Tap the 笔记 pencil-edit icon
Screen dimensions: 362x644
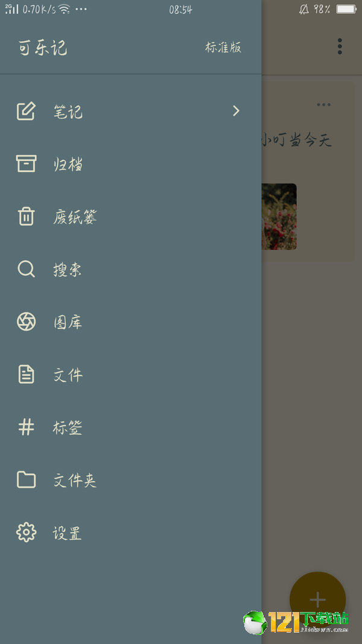point(26,111)
